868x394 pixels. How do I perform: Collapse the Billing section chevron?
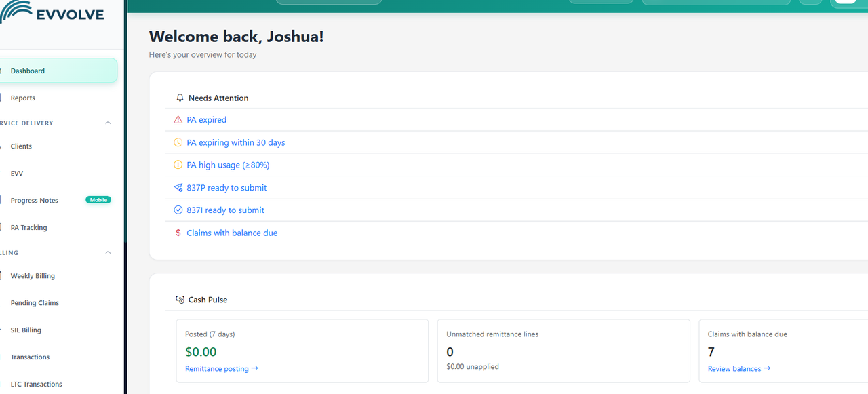[x=108, y=252]
